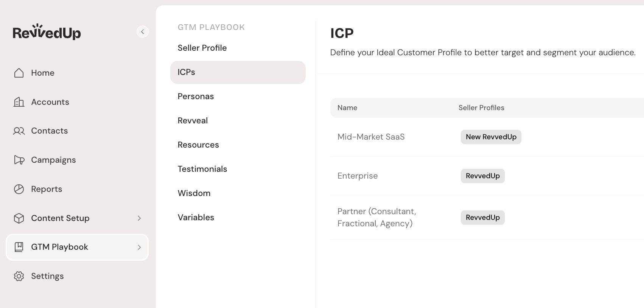Click the GTM Playbook book icon
Viewport: 644px width, 308px height.
coord(19,247)
